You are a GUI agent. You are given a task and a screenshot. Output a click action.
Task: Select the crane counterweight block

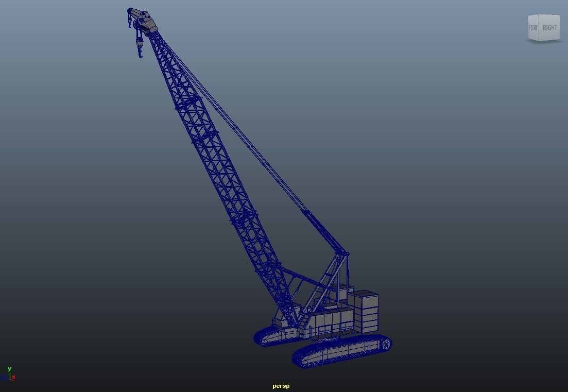(x=364, y=311)
